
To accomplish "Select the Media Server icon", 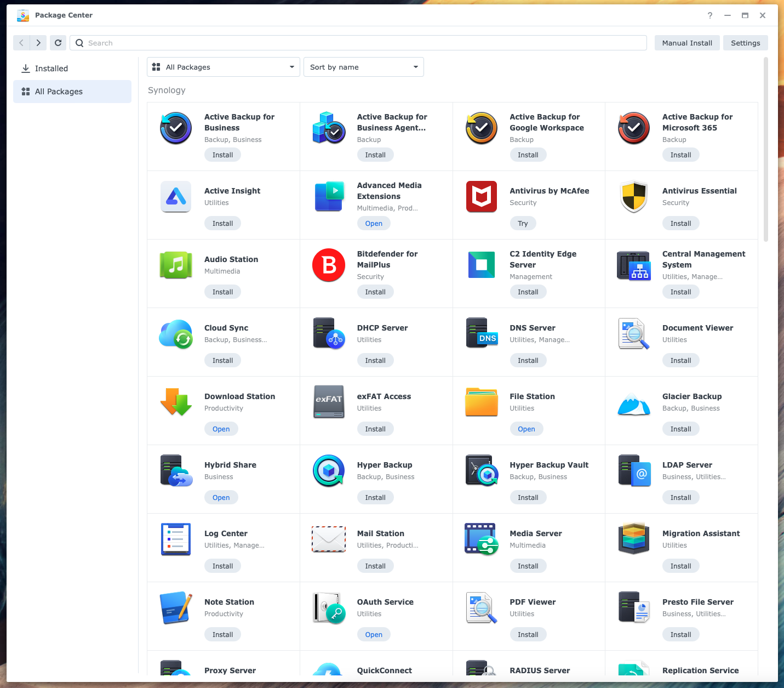I will point(482,539).
